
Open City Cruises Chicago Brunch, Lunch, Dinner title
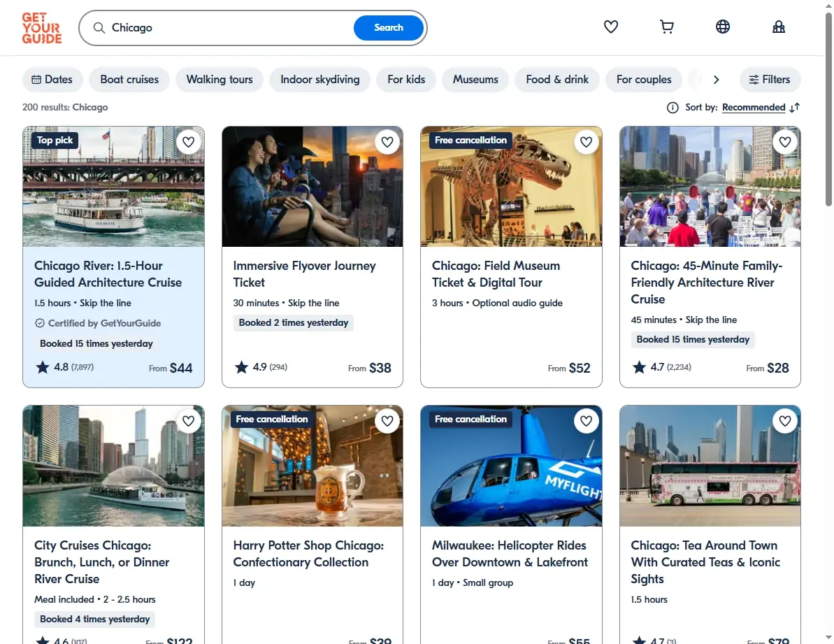101,562
